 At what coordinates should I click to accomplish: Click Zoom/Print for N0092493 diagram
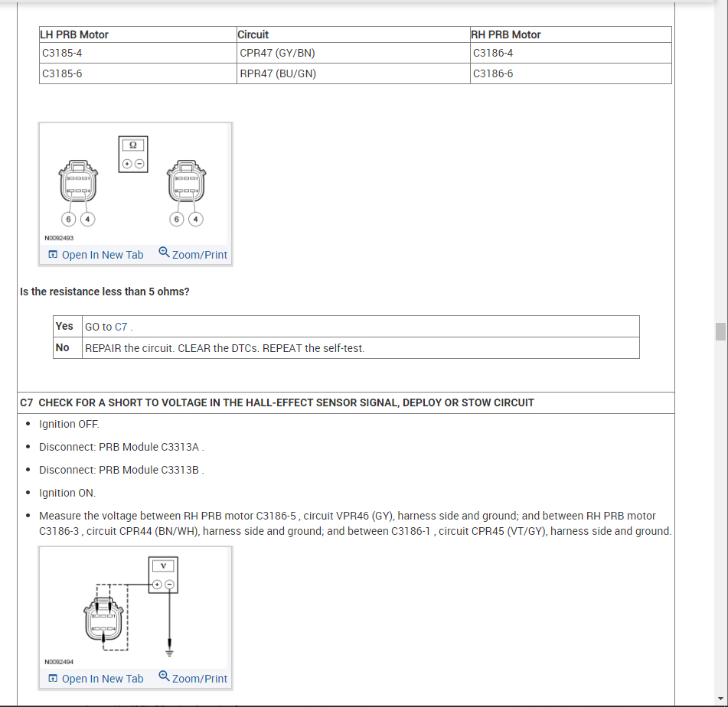coord(193,254)
